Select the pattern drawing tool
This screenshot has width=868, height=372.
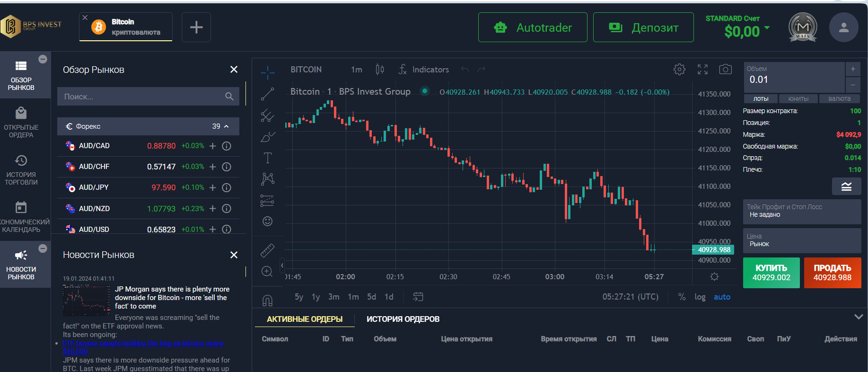tap(267, 179)
